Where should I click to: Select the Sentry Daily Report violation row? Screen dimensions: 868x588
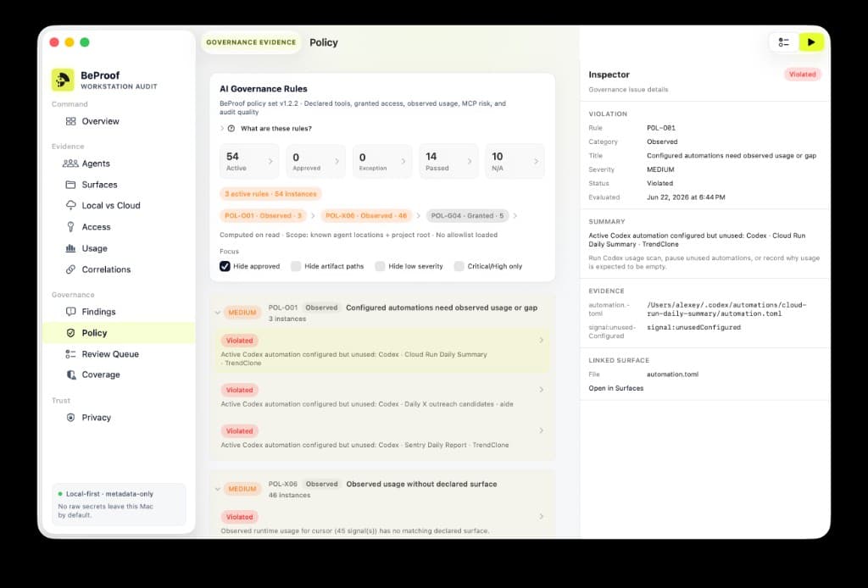click(x=381, y=437)
